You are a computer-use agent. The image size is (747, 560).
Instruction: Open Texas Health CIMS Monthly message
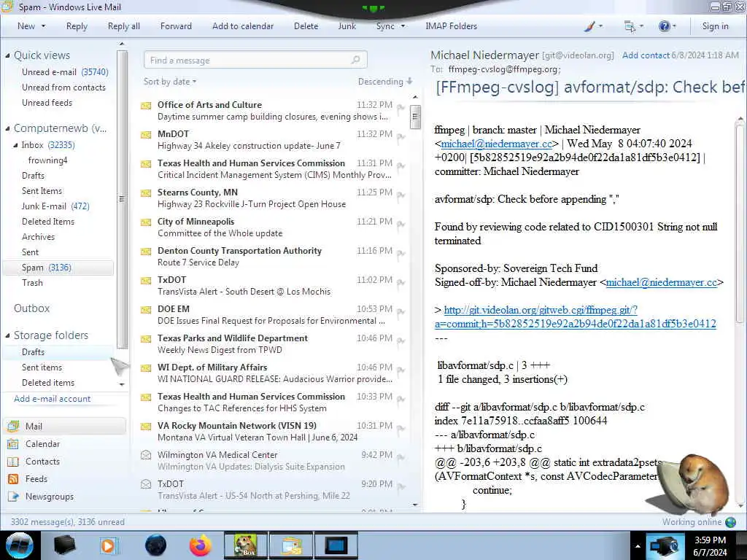coord(274,169)
